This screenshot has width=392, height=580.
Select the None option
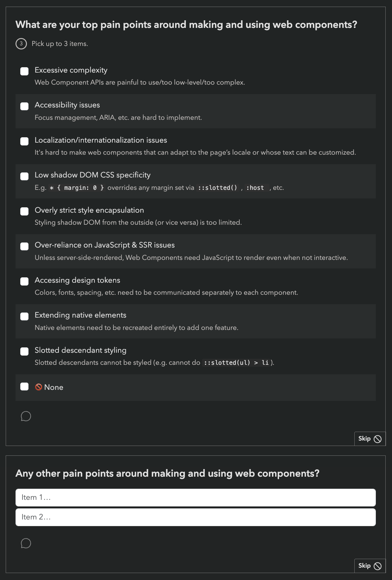[24, 387]
